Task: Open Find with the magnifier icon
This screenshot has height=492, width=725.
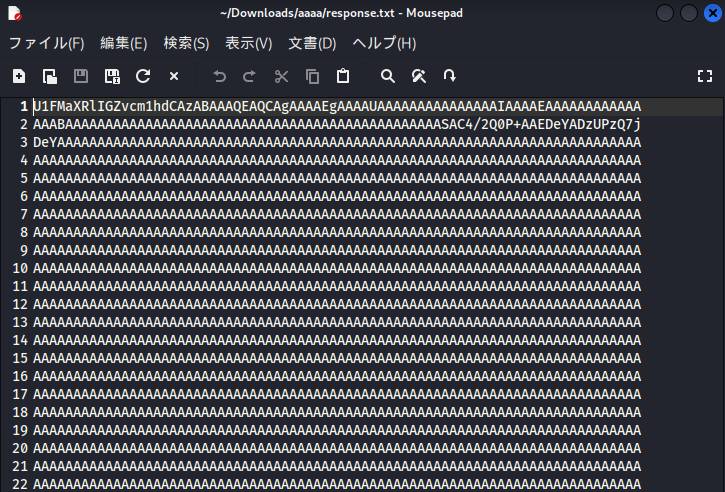Action: (388, 76)
